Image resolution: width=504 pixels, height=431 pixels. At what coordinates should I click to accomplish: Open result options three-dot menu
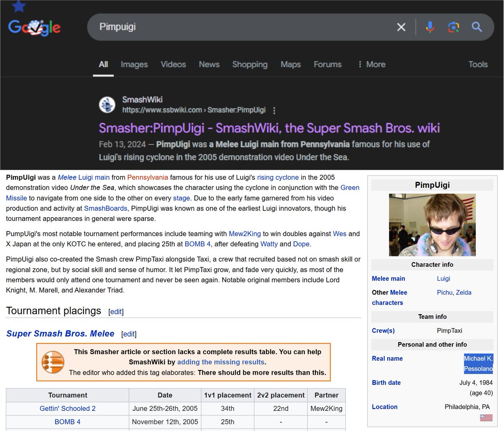tap(274, 110)
